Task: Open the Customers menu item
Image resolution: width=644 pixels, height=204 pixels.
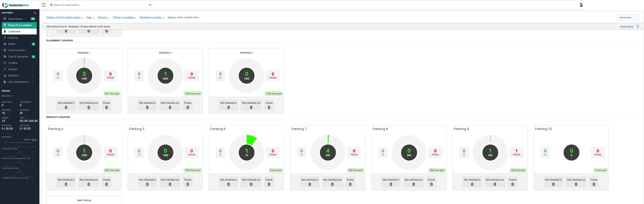Action: (19, 32)
